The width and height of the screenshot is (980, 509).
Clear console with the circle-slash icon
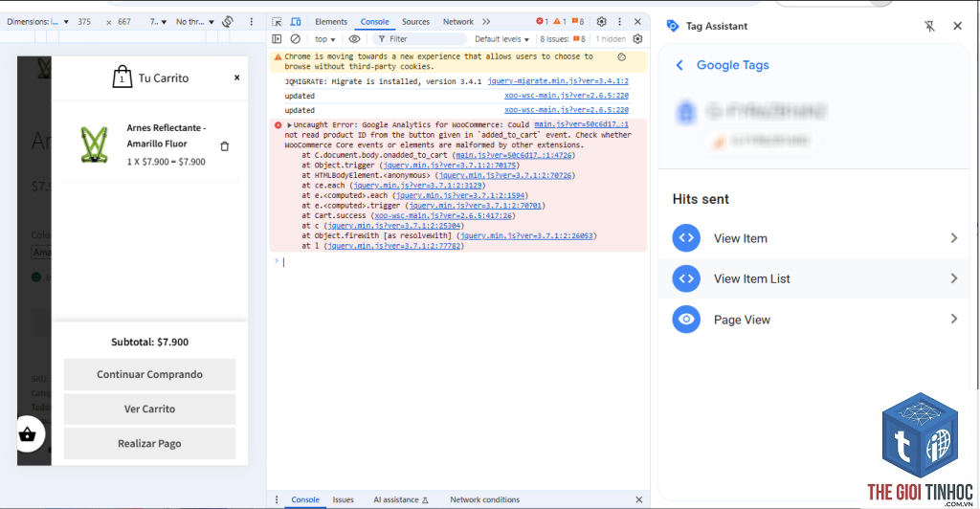point(296,38)
